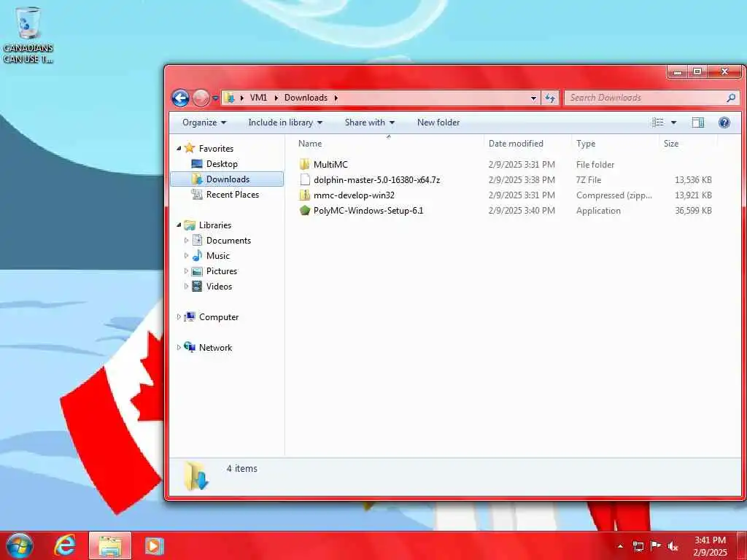Select Downloads in the address breadcrumb

pos(306,98)
